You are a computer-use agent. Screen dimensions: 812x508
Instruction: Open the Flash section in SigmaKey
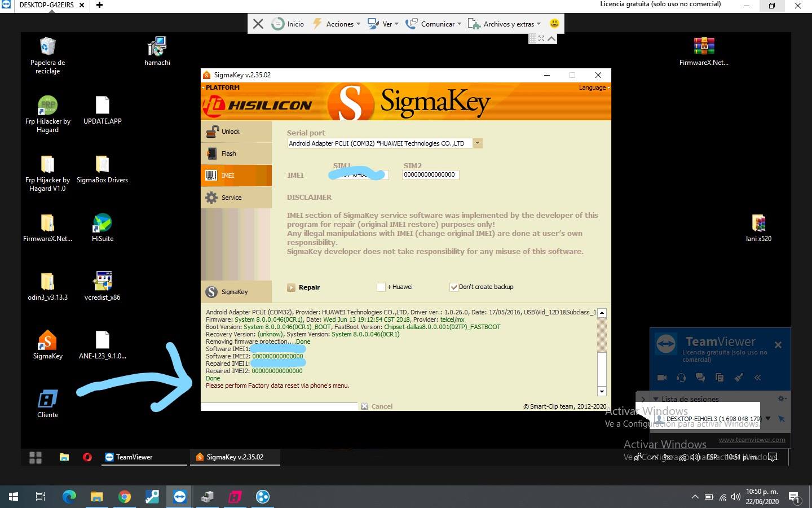236,154
